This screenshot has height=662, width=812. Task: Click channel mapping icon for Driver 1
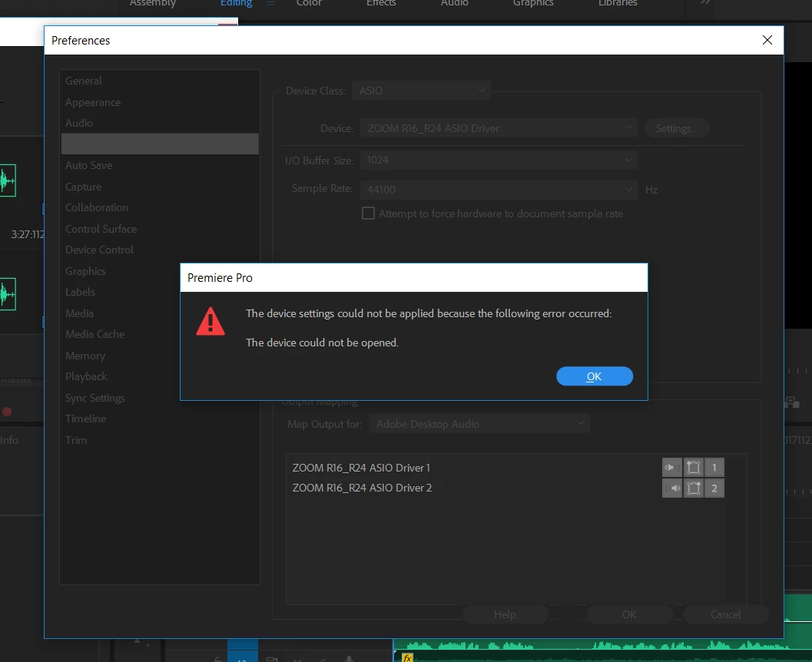click(x=694, y=468)
